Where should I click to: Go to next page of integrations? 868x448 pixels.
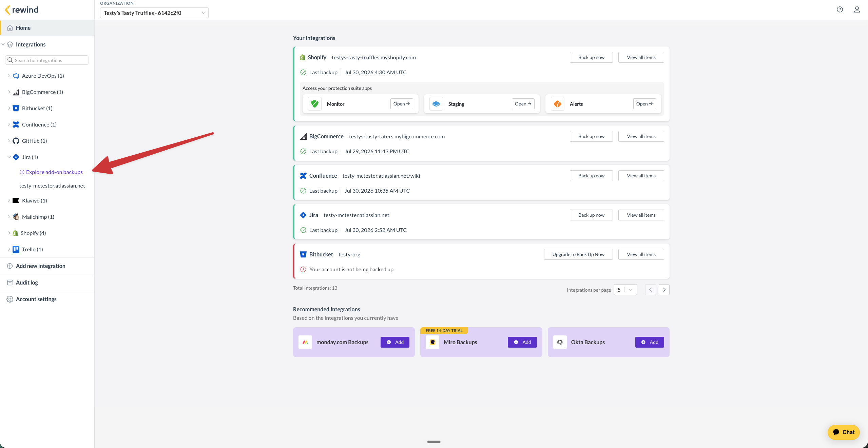click(664, 290)
